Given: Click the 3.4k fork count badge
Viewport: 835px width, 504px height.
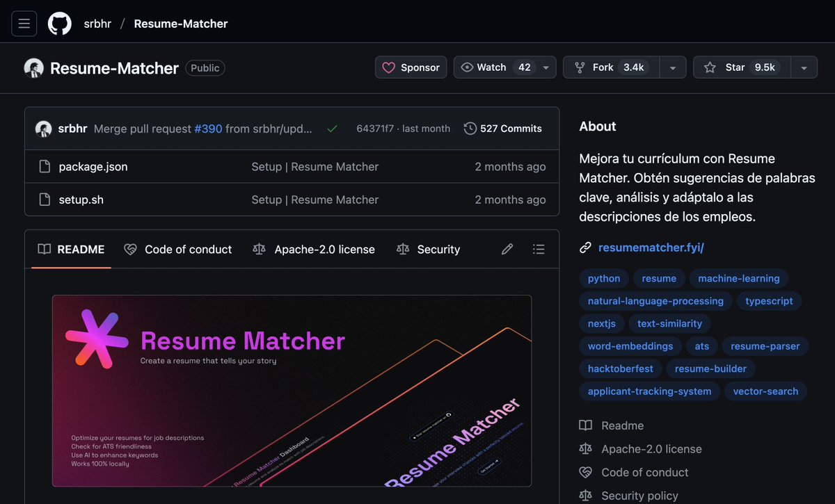Looking at the screenshot, I should coord(634,67).
